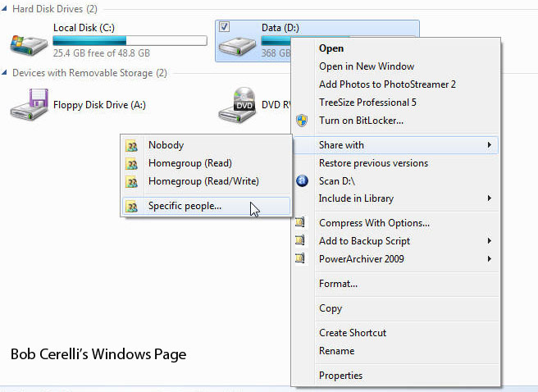This screenshot has height=392, width=538.
Task: Expand the PowerArchiver 2009 submenu arrow
Action: point(490,258)
